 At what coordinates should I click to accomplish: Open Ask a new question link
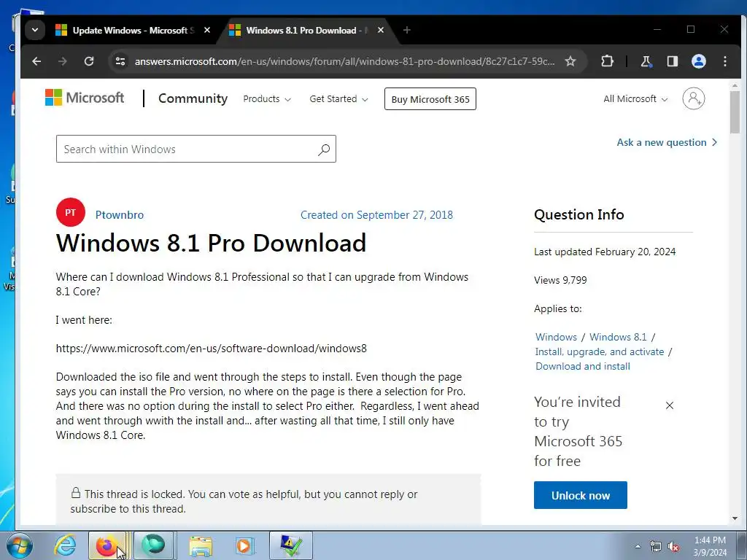(667, 142)
